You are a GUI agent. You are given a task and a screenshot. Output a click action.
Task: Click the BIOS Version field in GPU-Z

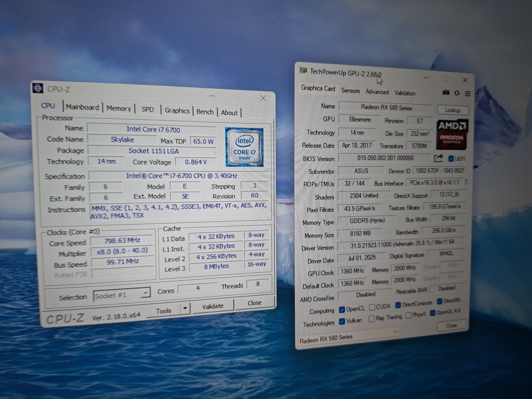click(385, 158)
